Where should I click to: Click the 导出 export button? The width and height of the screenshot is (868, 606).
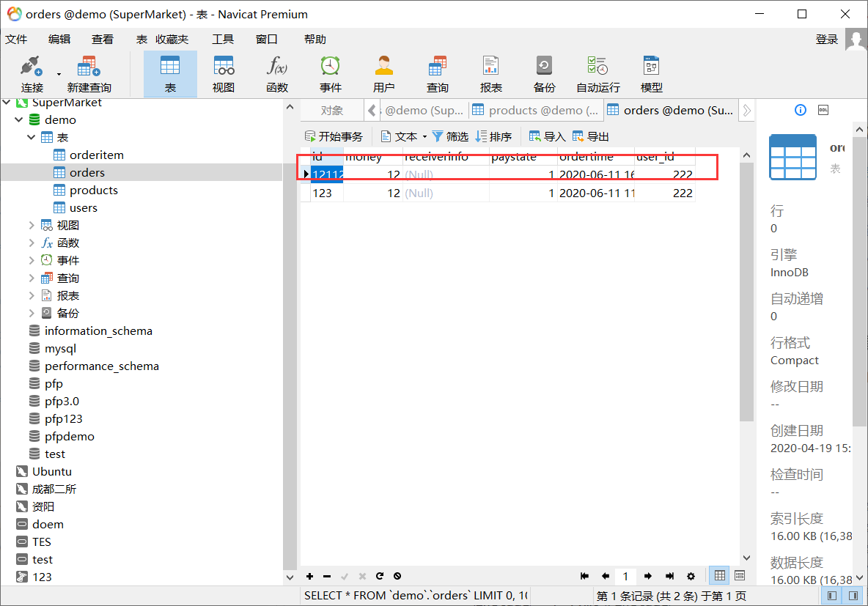[x=591, y=136]
